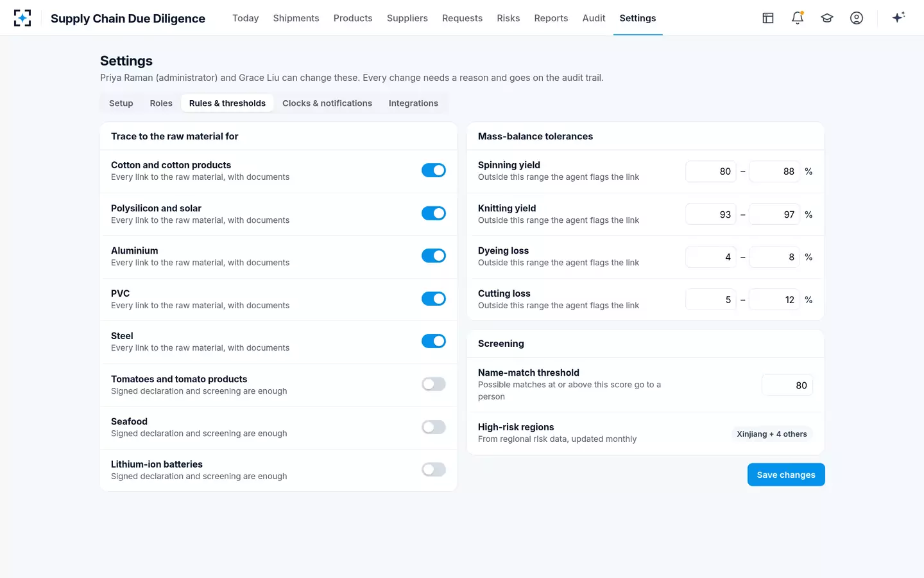The width and height of the screenshot is (924, 578).
Task: Switch to the Roles tab
Action: pos(161,103)
